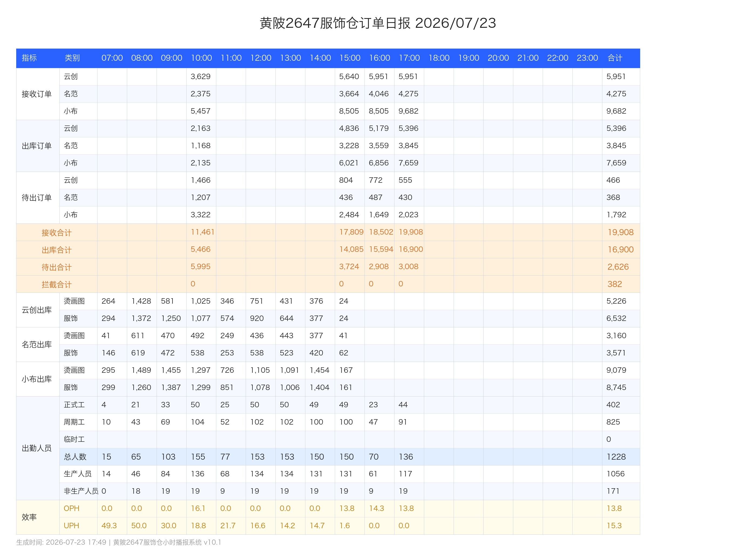
Task: Click the 402 total in 正式工 row
Action: (613, 405)
